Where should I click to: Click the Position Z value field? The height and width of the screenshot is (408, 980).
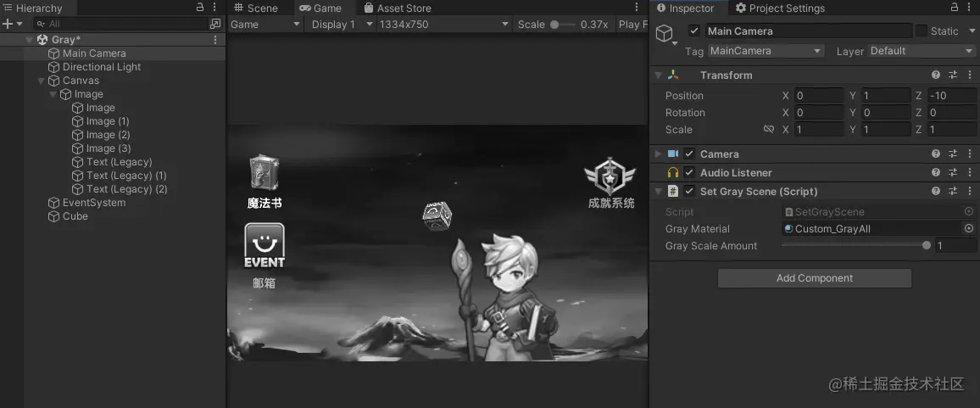click(951, 96)
